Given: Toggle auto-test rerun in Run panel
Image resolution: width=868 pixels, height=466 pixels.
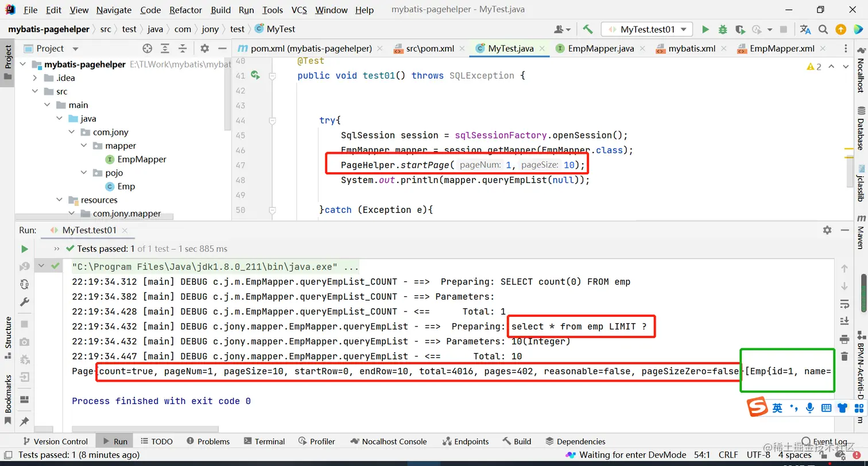Looking at the screenshot, I should (x=24, y=284).
